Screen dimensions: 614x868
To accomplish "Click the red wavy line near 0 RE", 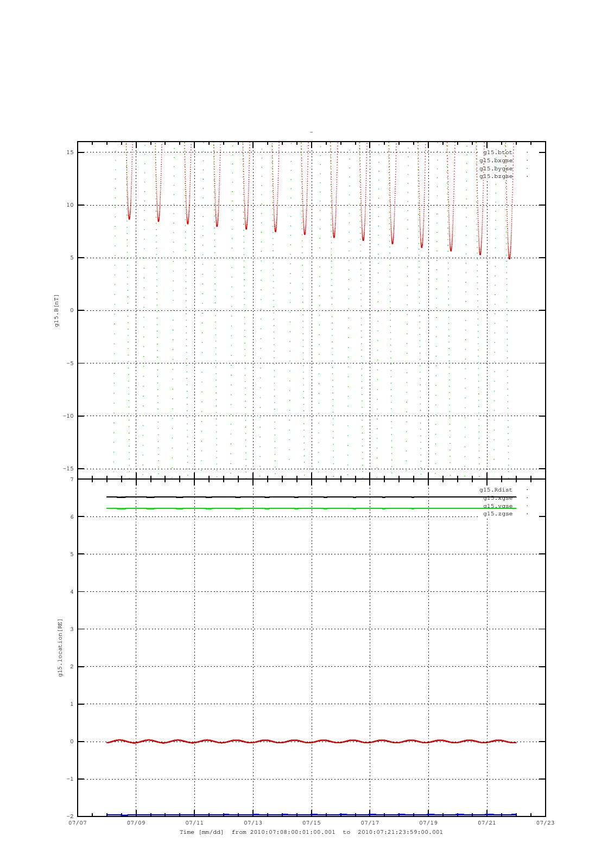I will (x=312, y=741).
